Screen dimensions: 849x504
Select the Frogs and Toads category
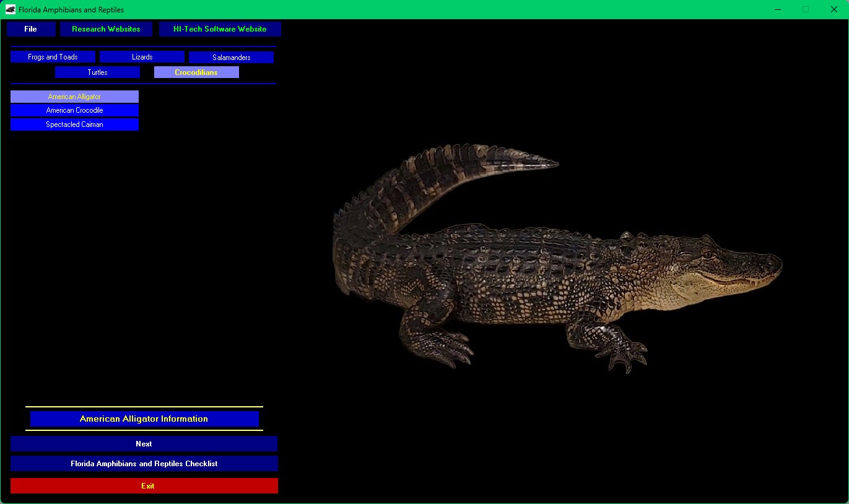(53, 57)
